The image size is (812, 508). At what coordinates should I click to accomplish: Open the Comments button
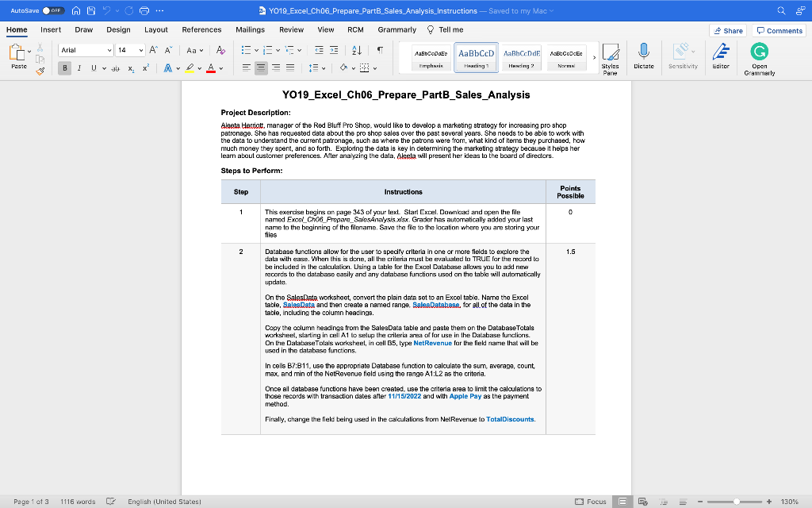779,31
